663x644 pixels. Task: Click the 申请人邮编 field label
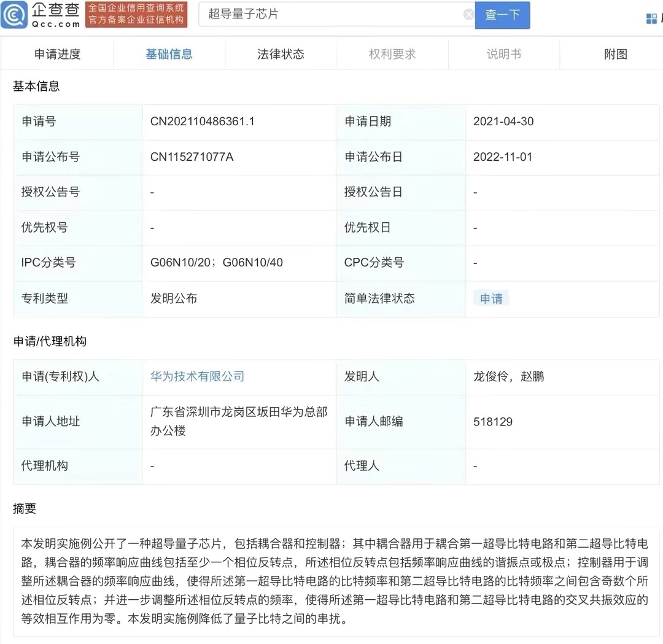tap(374, 421)
